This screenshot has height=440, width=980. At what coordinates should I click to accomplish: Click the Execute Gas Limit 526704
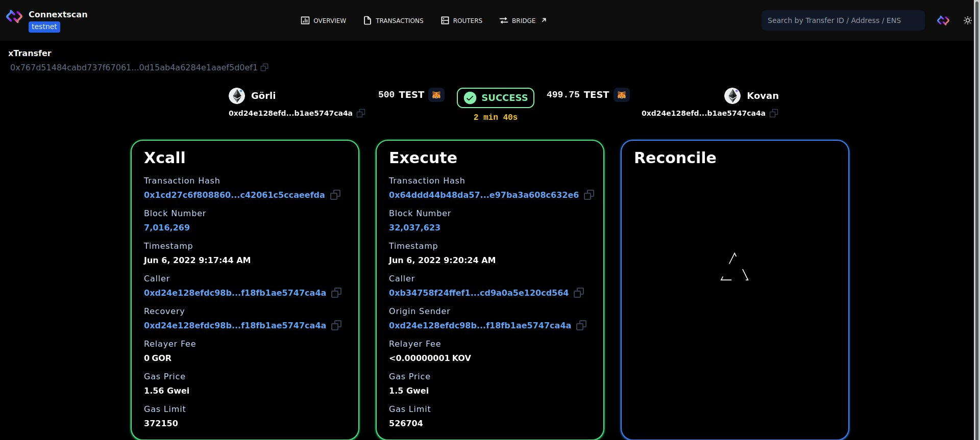[x=406, y=423]
